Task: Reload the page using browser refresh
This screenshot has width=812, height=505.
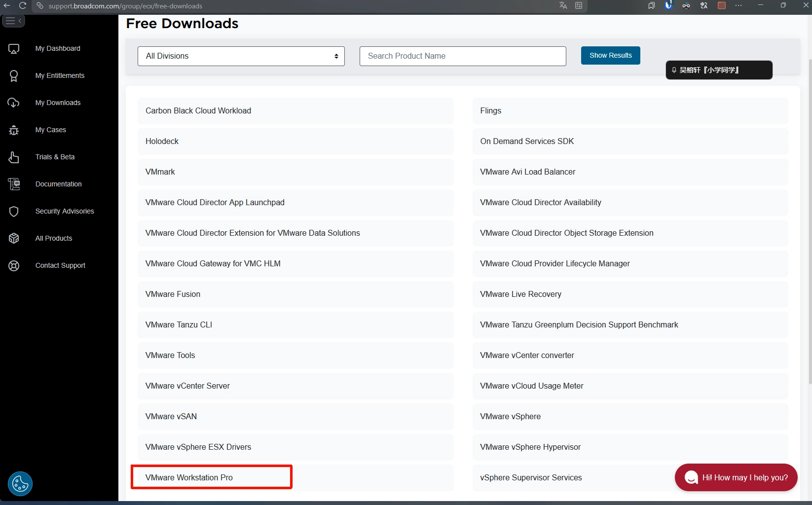Action: coord(23,6)
